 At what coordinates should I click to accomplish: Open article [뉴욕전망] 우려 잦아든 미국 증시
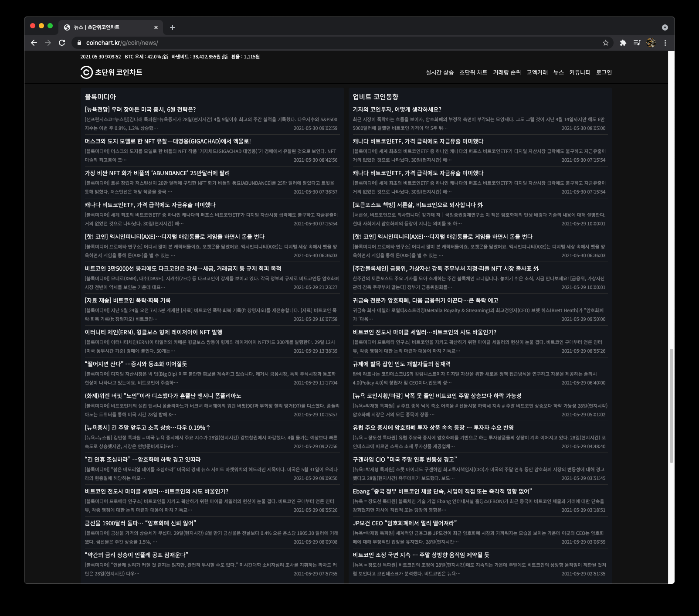point(140,109)
